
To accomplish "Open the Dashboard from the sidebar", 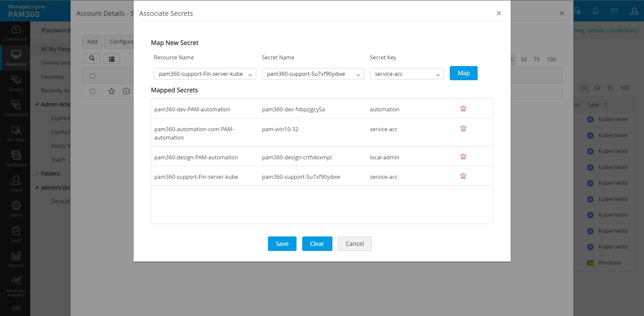I will pos(16,33).
